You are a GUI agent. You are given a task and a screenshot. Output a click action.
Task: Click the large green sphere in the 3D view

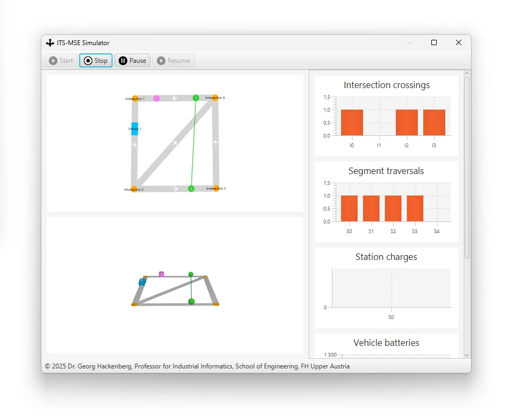[x=191, y=301]
